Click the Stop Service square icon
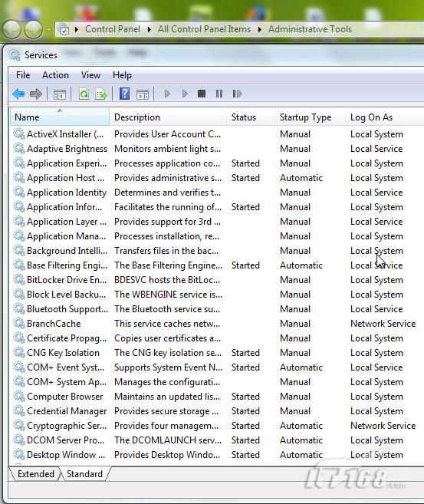Image resolution: width=424 pixels, height=504 pixels. click(202, 94)
